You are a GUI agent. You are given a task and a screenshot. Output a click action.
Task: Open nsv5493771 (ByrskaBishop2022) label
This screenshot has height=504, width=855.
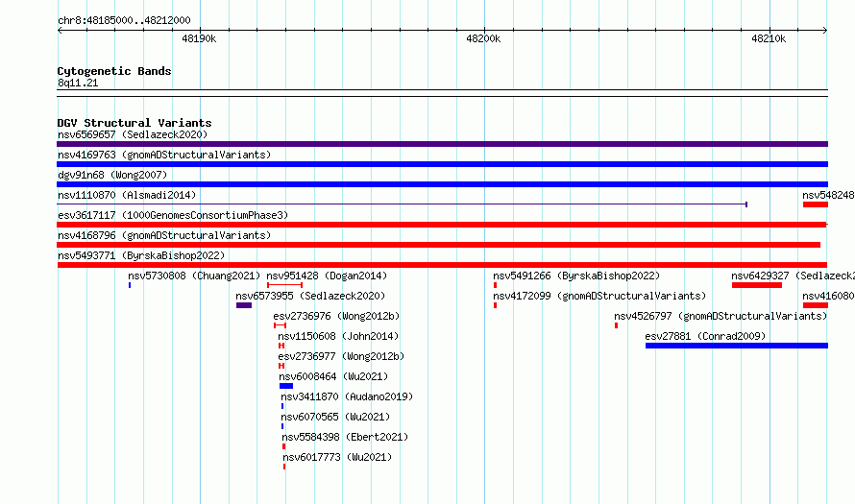coord(141,255)
